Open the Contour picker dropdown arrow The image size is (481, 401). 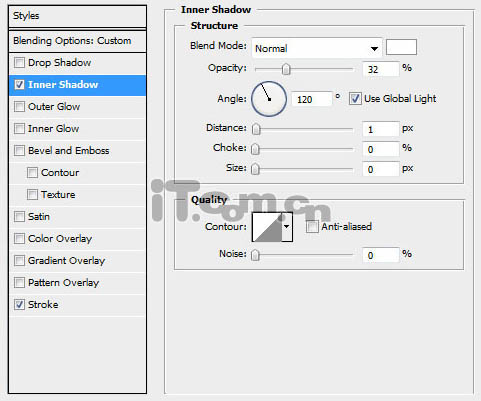tap(287, 227)
